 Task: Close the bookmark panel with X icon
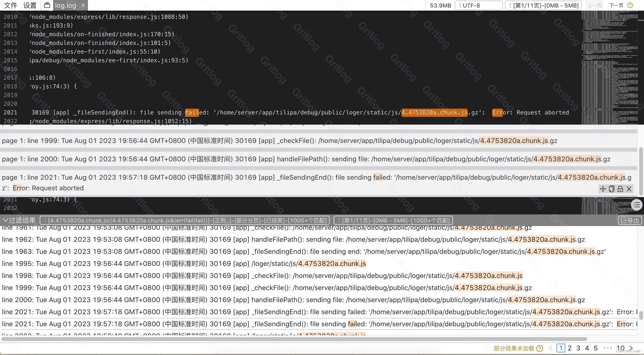[629, 189]
